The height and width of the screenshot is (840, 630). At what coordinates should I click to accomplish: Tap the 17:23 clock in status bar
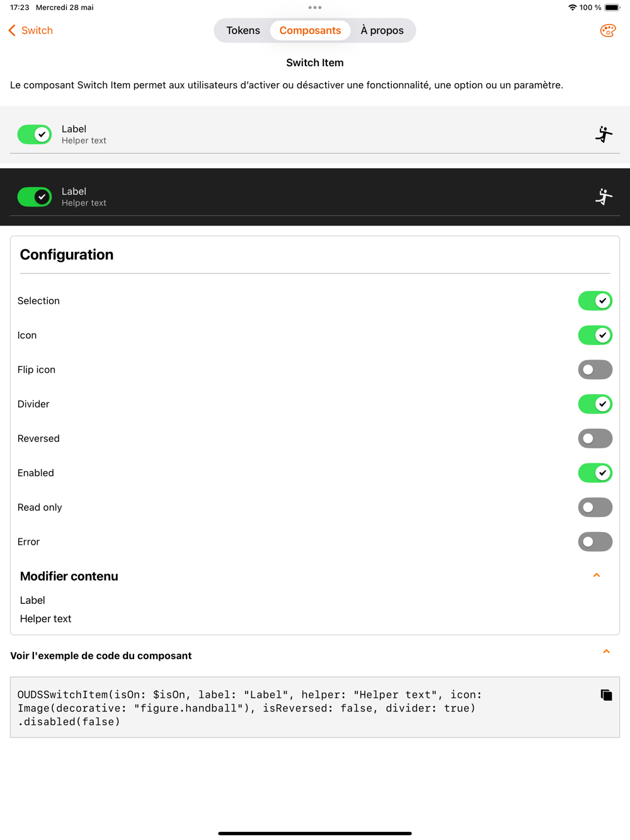coord(20,8)
